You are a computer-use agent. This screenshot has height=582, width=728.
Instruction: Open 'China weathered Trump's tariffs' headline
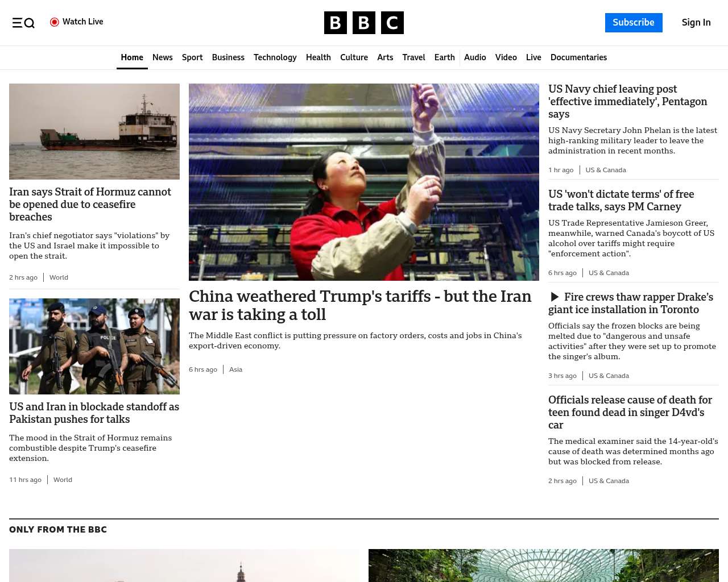click(360, 305)
